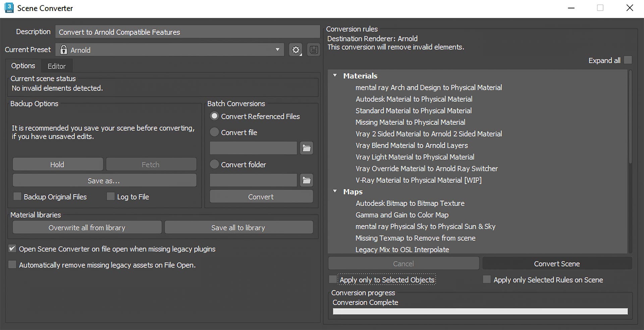Click the browse folder icon for Convert file
Viewport: 644px width, 330px height.
306,148
